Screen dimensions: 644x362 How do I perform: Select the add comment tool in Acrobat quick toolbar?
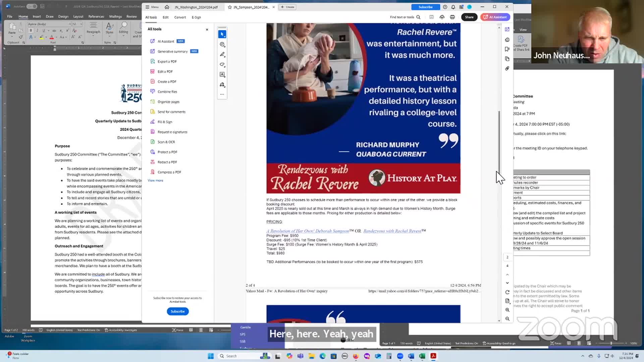pyautogui.click(x=222, y=44)
